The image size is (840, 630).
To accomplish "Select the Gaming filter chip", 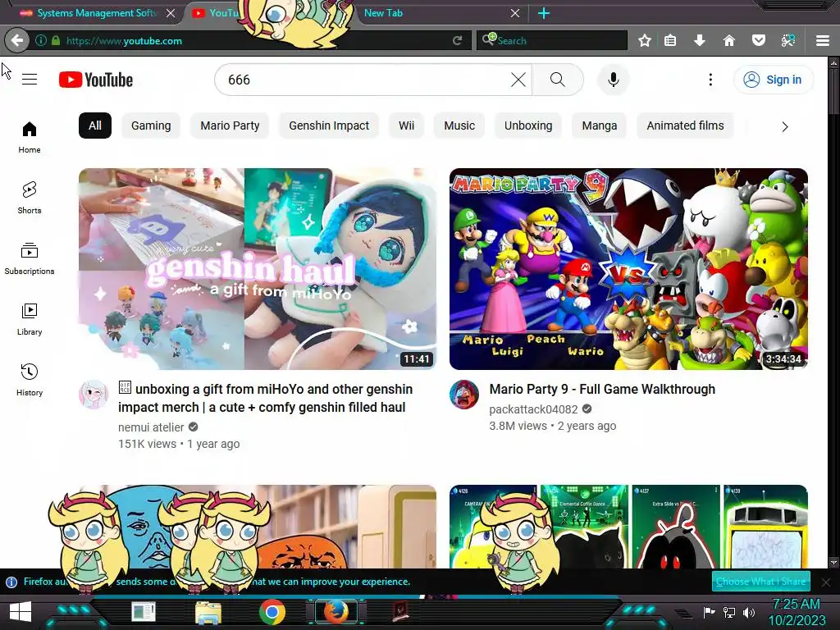I will (x=151, y=126).
